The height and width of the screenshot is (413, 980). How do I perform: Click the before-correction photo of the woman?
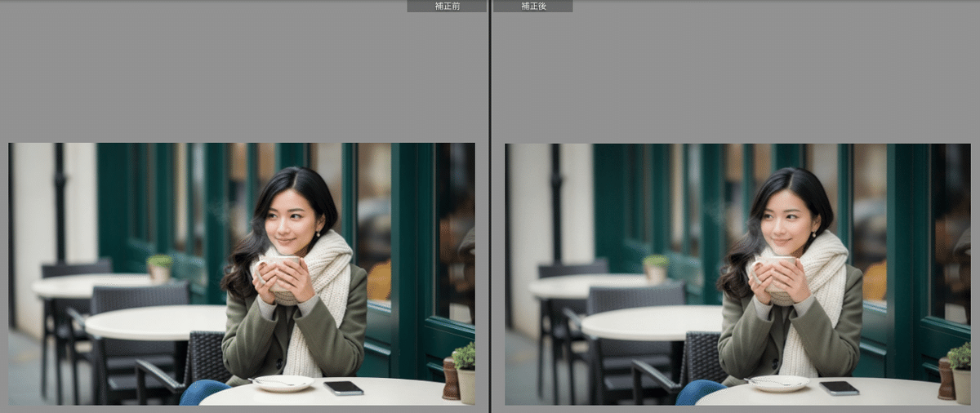pyautogui.click(x=242, y=274)
